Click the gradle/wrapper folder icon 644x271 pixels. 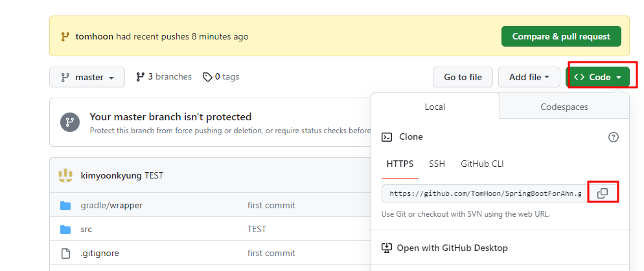65,206
